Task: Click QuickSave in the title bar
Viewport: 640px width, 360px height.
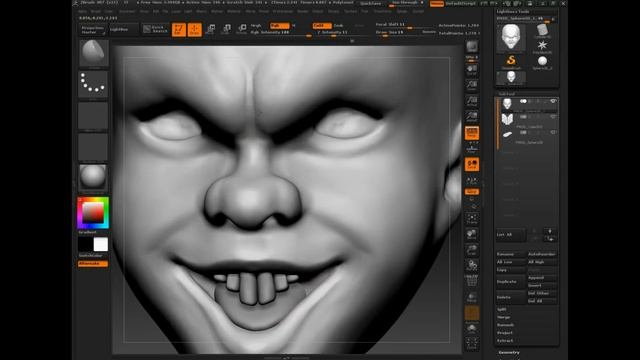Action: coord(371,3)
